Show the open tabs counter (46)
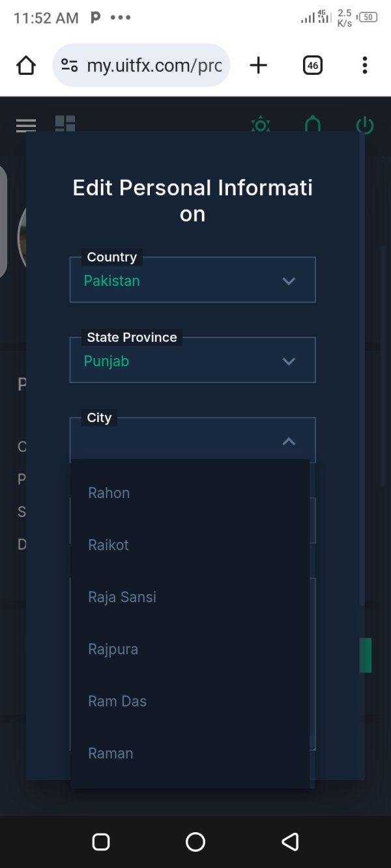Image resolution: width=391 pixels, height=868 pixels. pos(313,65)
